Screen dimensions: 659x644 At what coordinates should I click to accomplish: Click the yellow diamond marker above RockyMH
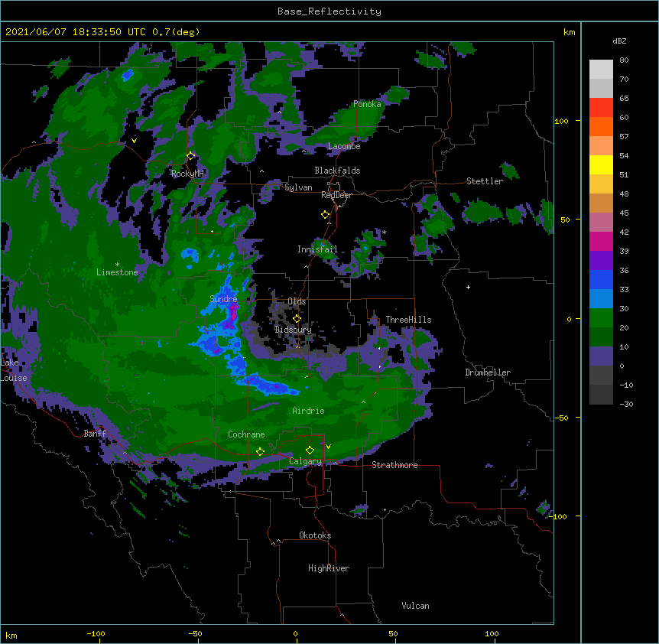(191, 156)
